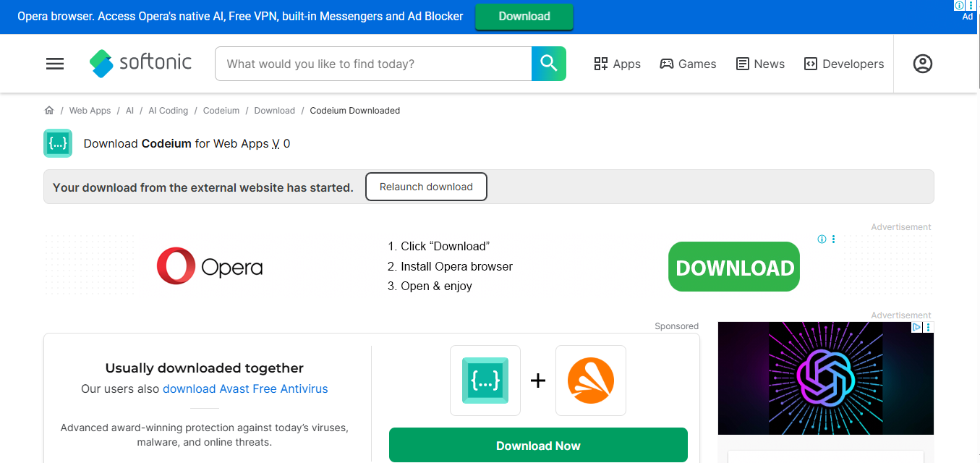Go to Download breadcrumb

tap(275, 111)
